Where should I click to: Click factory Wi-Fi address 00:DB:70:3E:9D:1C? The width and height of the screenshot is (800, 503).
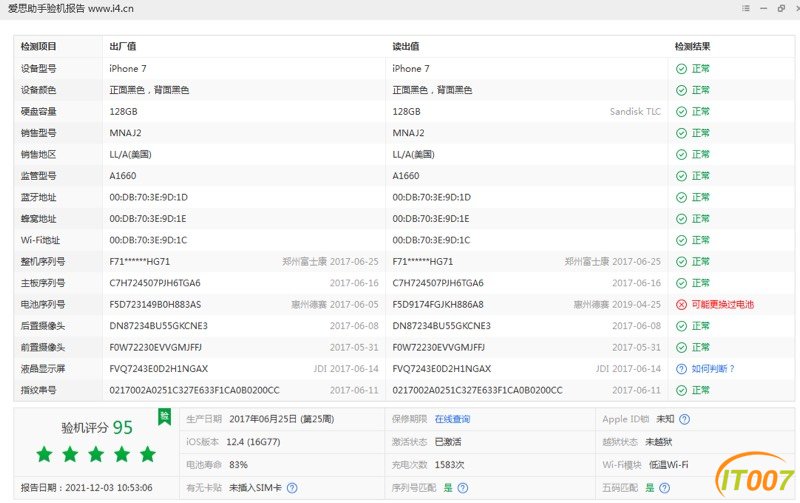[148, 240]
